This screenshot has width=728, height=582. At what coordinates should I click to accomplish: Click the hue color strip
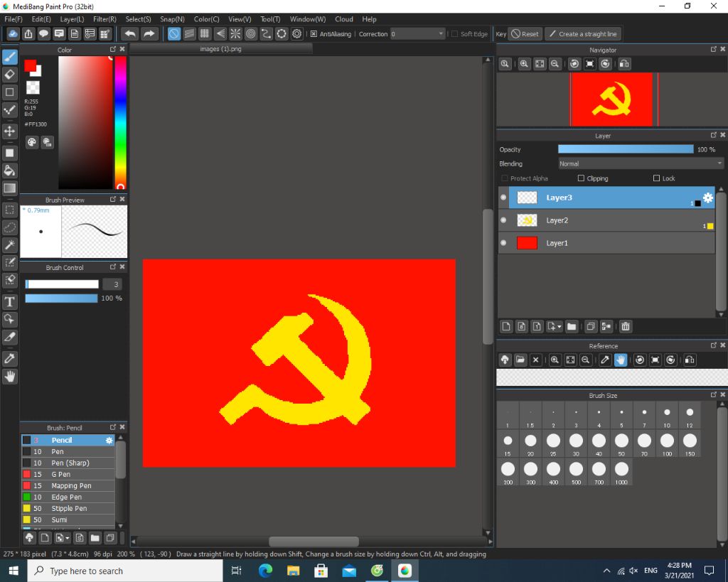click(120, 122)
